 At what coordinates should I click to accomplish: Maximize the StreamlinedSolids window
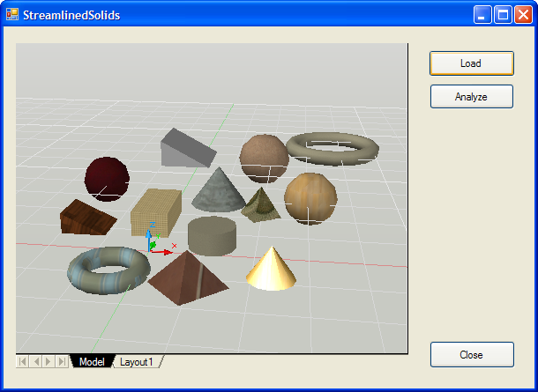[x=503, y=15]
